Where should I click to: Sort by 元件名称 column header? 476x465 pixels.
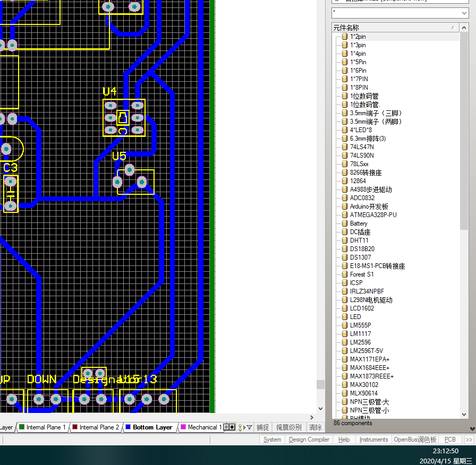pos(395,28)
